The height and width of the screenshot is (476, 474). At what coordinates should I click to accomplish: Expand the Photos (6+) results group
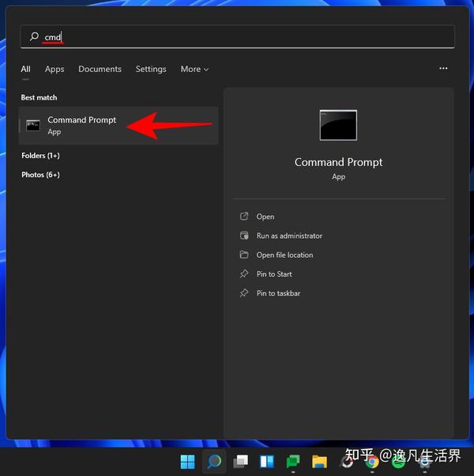tap(40, 175)
